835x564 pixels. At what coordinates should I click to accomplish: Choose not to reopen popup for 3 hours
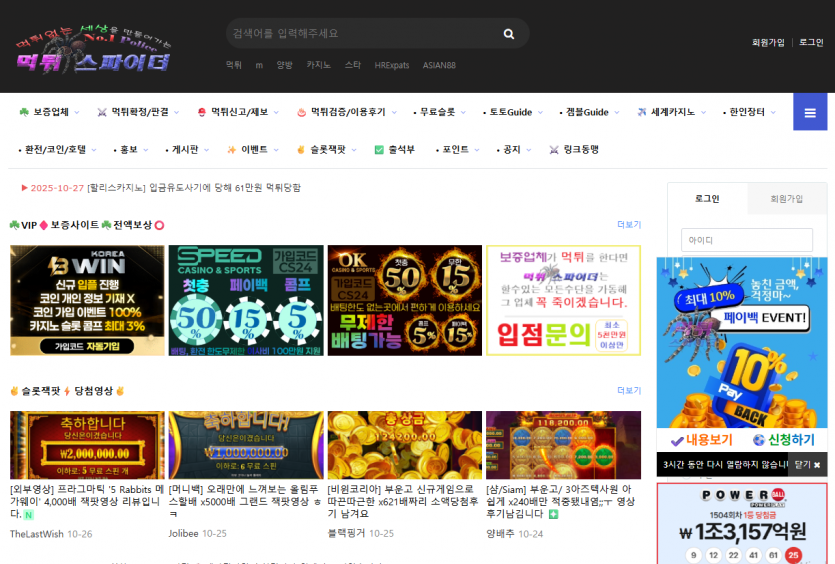(722, 465)
